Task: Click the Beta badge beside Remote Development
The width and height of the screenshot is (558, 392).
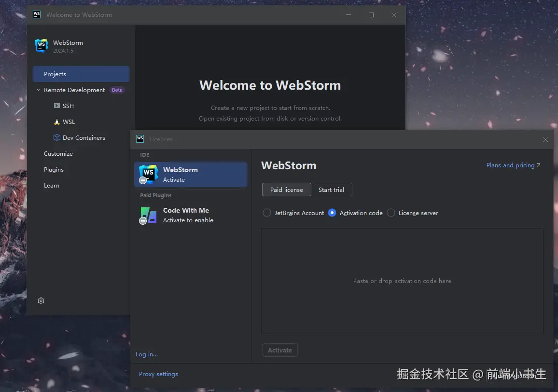Action: 117,90
